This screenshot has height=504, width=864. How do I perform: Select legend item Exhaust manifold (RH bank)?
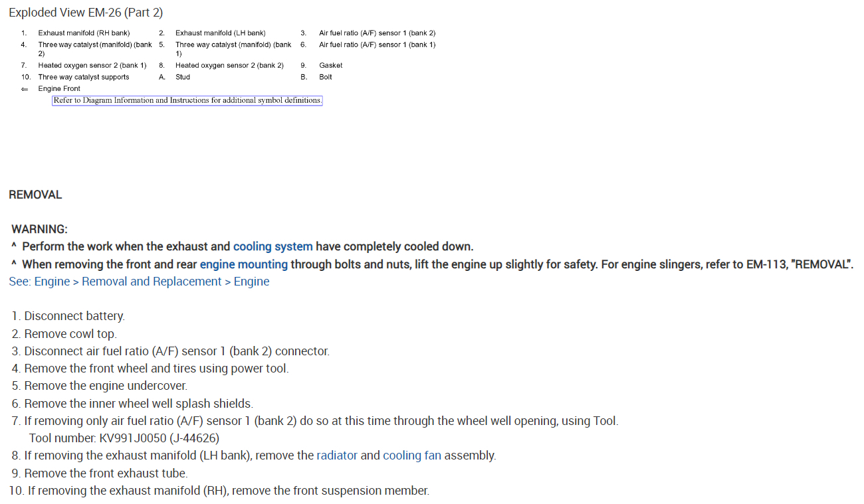tap(84, 33)
